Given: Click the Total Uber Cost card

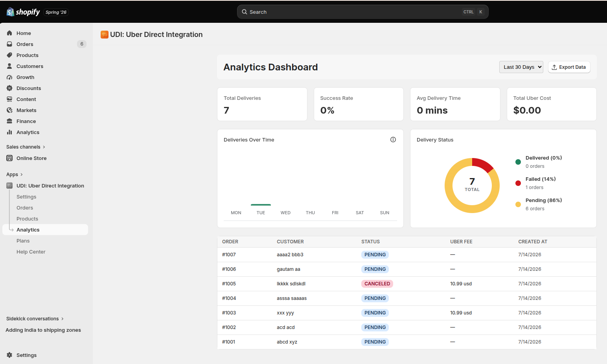Looking at the screenshot, I should pyautogui.click(x=552, y=104).
